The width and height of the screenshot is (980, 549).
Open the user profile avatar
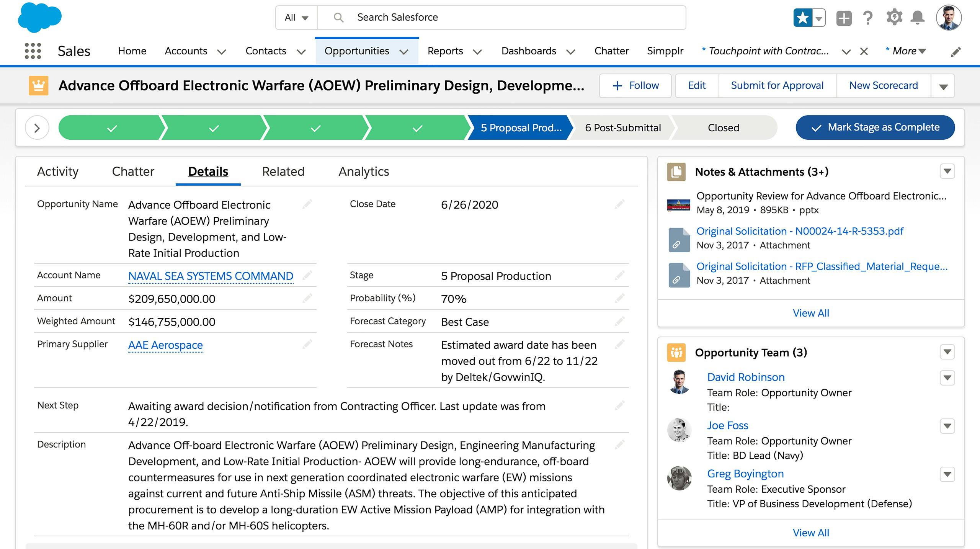[x=949, y=18]
